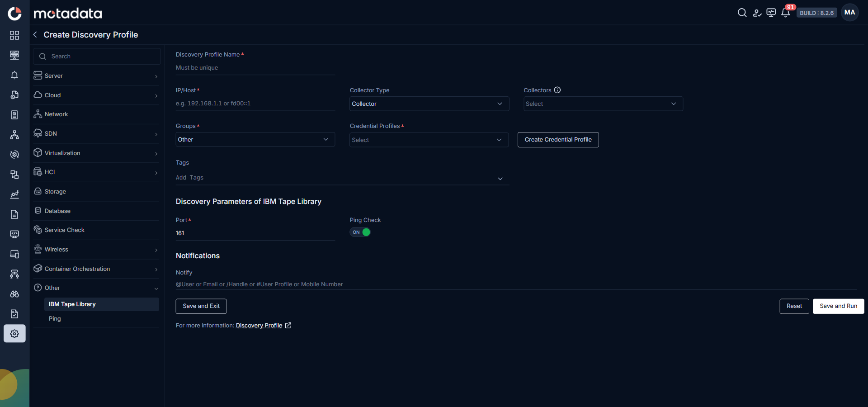Toggle the Ping Check switch off

360,232
